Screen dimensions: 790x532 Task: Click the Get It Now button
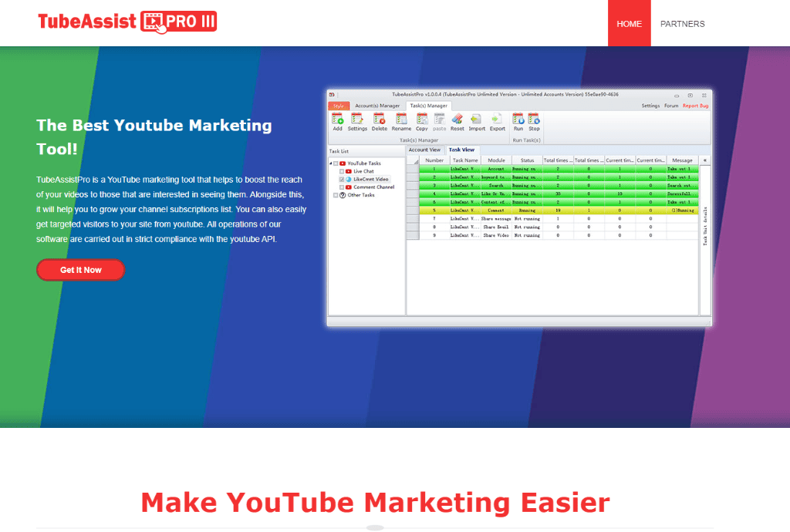click(x=80, y=270)
